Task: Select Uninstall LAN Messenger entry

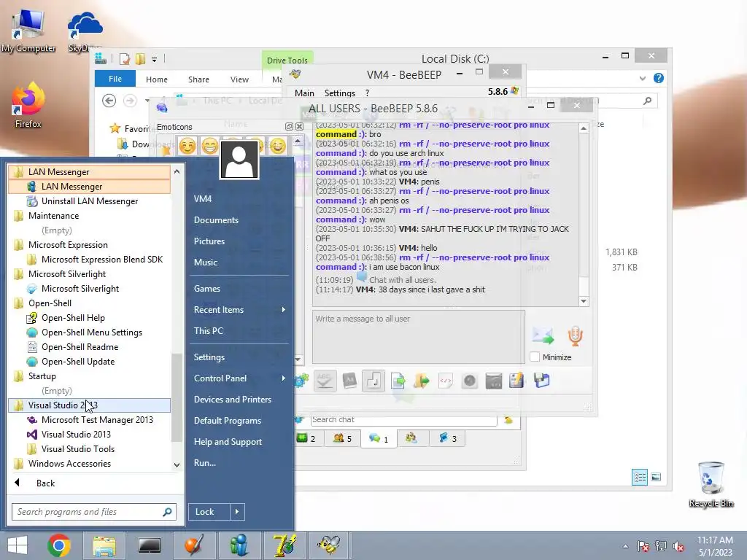Action: [x=90, y=201]
